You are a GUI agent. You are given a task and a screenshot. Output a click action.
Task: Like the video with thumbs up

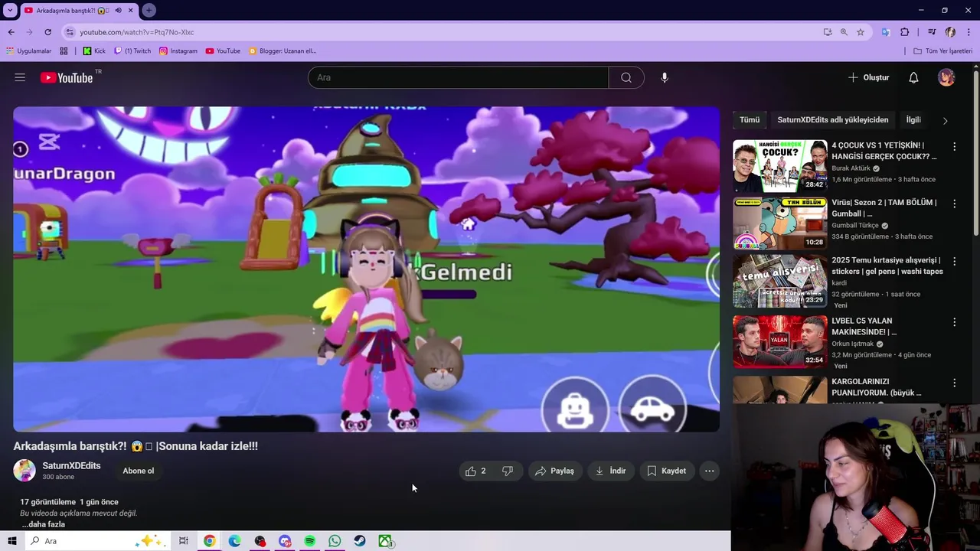tap(475, 471)
